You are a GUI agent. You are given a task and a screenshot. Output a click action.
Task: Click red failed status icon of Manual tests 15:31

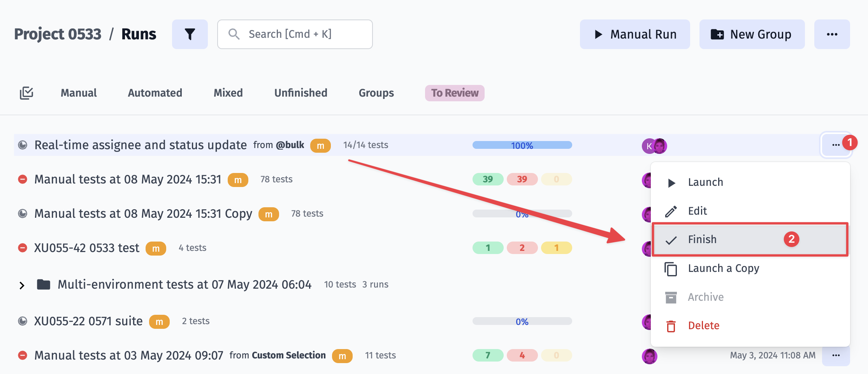click(x=23, y=179)
